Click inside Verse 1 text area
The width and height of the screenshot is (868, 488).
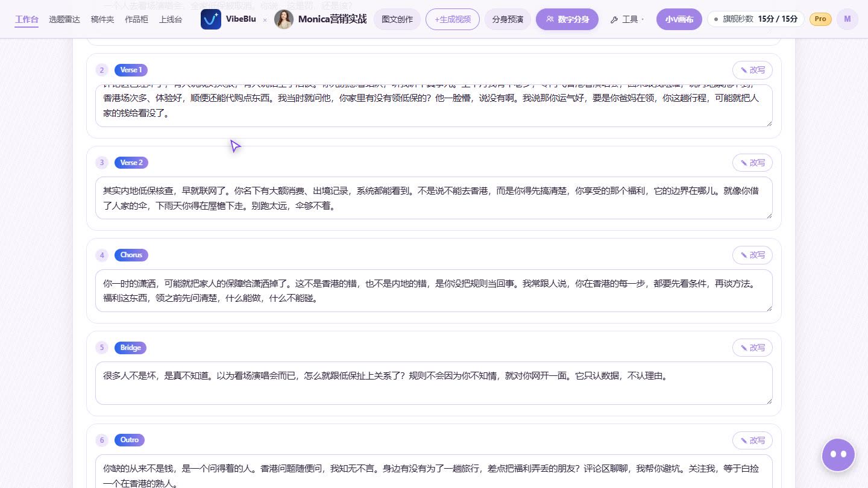click(434, 105)
